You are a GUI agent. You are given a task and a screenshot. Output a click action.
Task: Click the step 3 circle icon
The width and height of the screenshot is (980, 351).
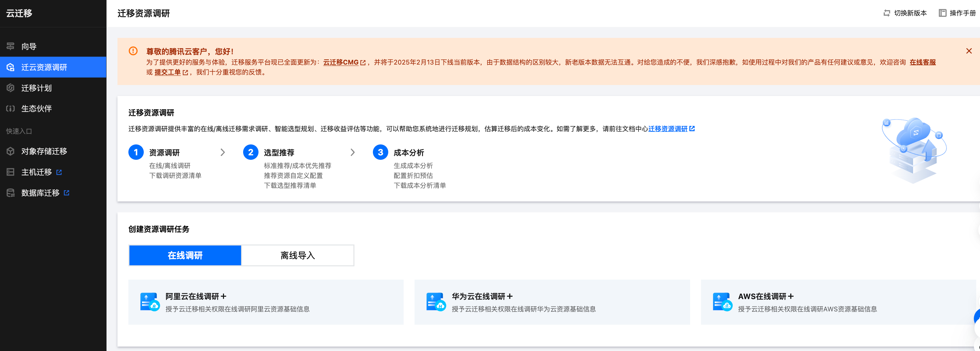pyautogui.click(x=380, y=153)
